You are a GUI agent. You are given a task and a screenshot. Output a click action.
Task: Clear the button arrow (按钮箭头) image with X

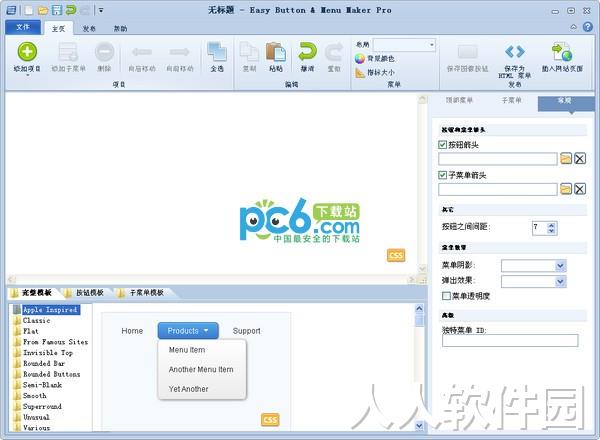pos(580,158)
